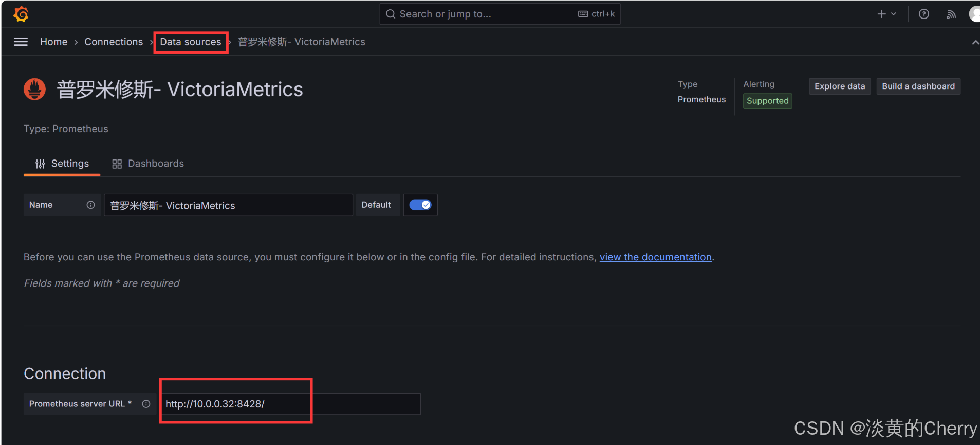The width and height of the screenshot is (980, 445).
Task: Click the Connection section heading
Action: pos(65,373)
